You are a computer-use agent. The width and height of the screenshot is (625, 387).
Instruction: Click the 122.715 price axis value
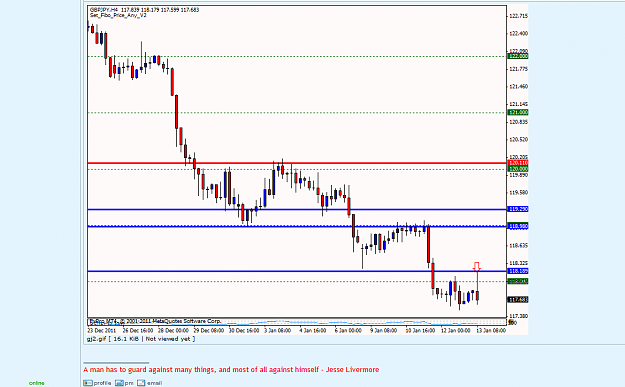pos(518,16)
